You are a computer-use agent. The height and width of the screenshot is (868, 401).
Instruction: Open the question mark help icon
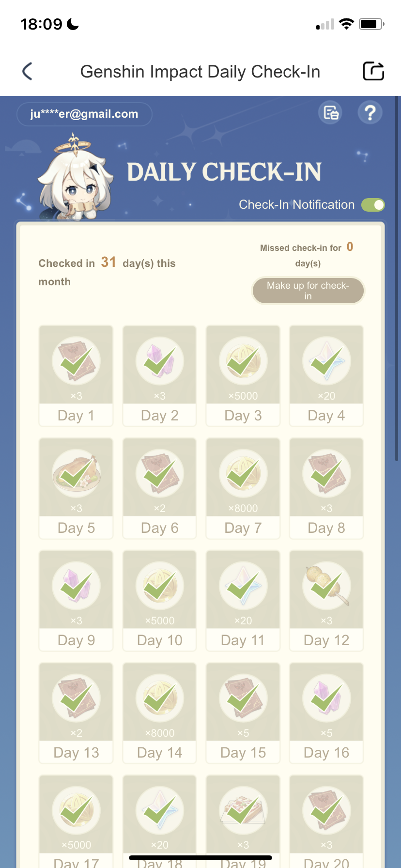[x=370, y=113]
